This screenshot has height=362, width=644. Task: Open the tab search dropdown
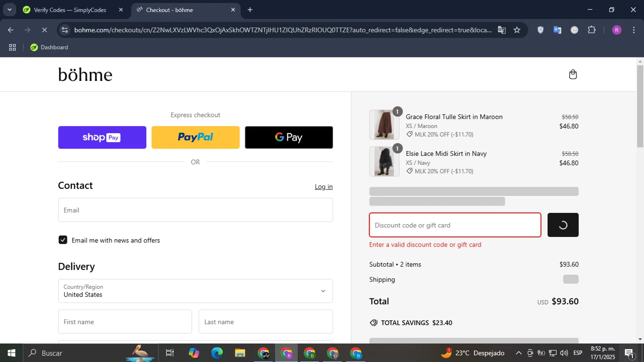pos(9,10)
